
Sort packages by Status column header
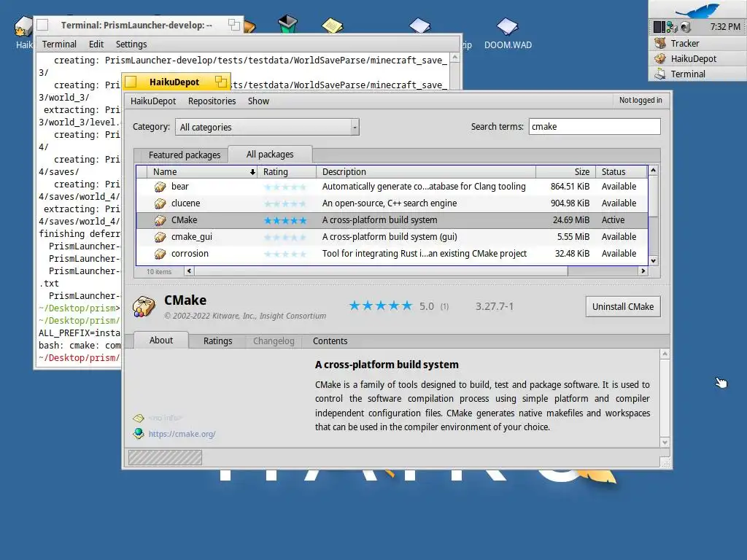pos(622,172)
